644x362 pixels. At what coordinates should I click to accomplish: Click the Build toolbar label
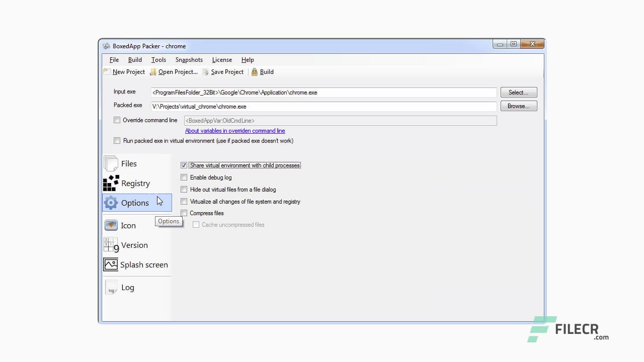(x=267, y=72)
